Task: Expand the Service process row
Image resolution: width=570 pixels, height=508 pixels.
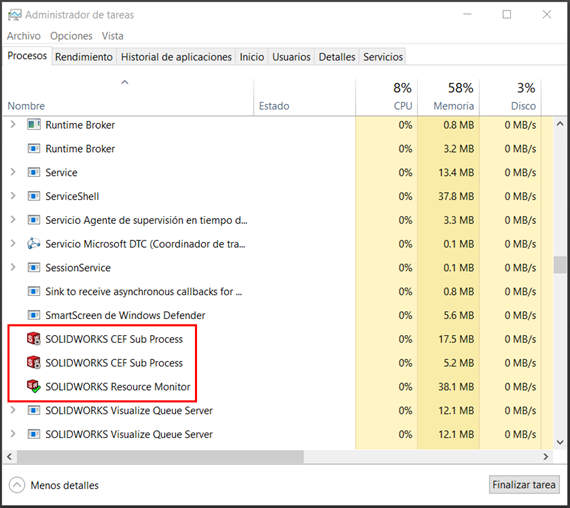Action: pos(13,172)
